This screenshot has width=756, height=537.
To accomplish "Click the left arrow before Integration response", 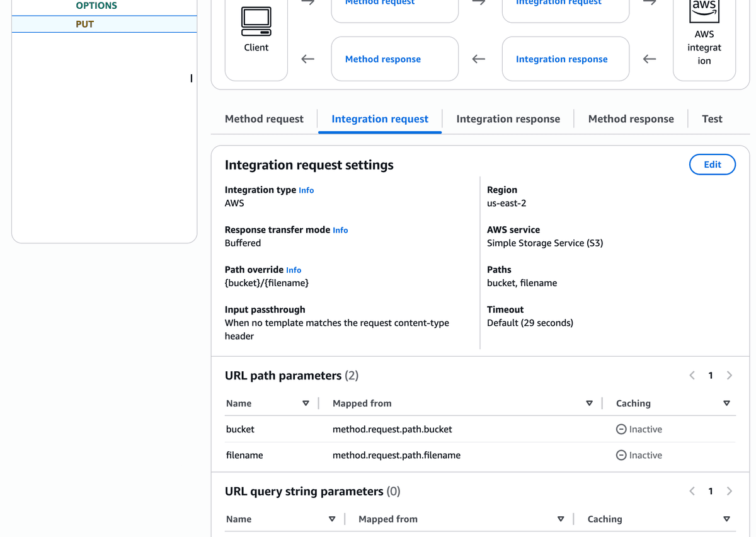I will point(479,59).
